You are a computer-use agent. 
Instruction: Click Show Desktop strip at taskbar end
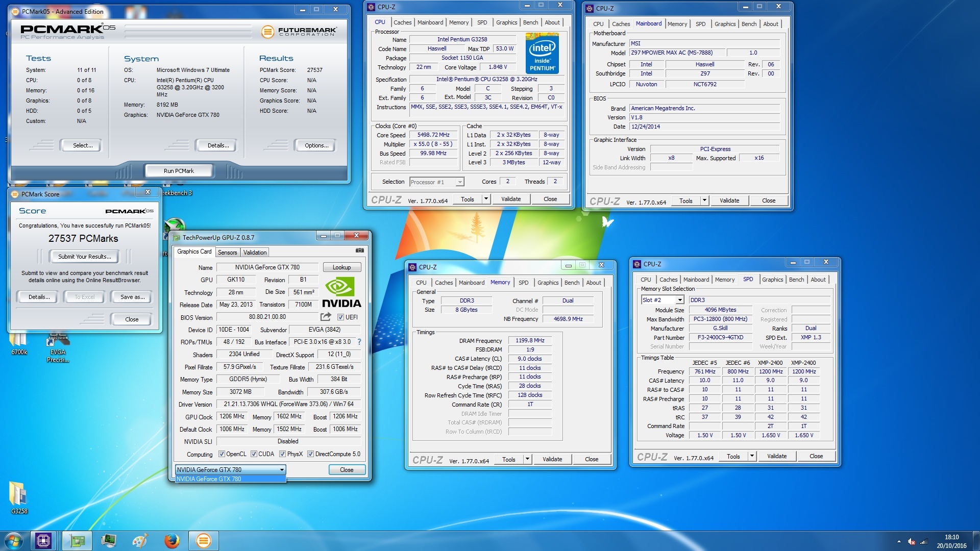tap(976, 541)
